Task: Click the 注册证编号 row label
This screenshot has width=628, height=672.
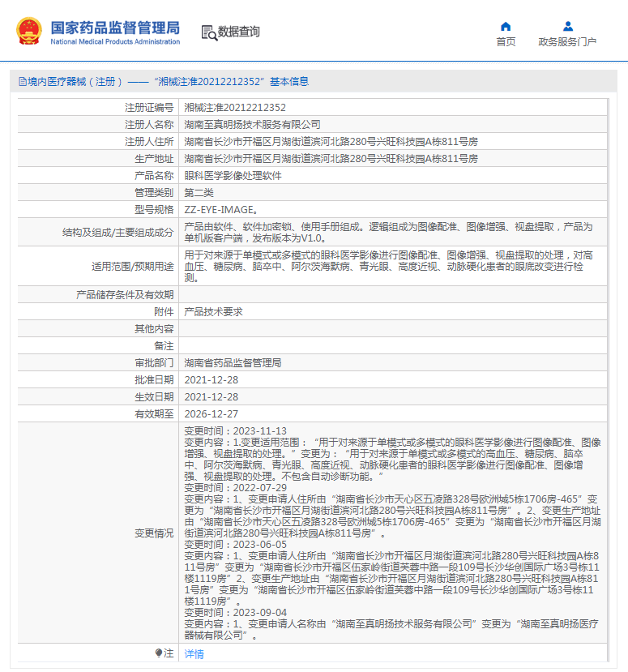Action: (149, 108)
